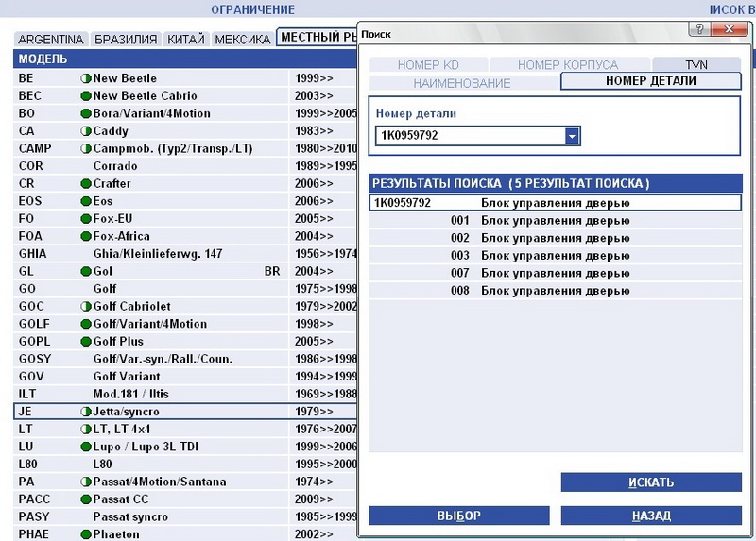The width and height of the screenshot is (756, 541).
Task: Close the Поиск dialog window
Action: tap(729, 28)
